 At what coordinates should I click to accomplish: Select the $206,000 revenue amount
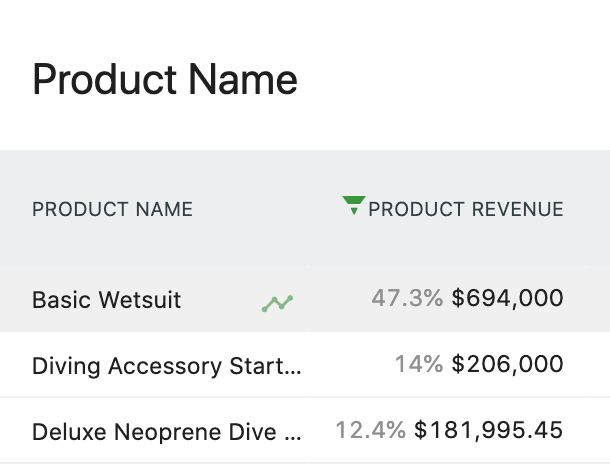(x=507, y=364)
